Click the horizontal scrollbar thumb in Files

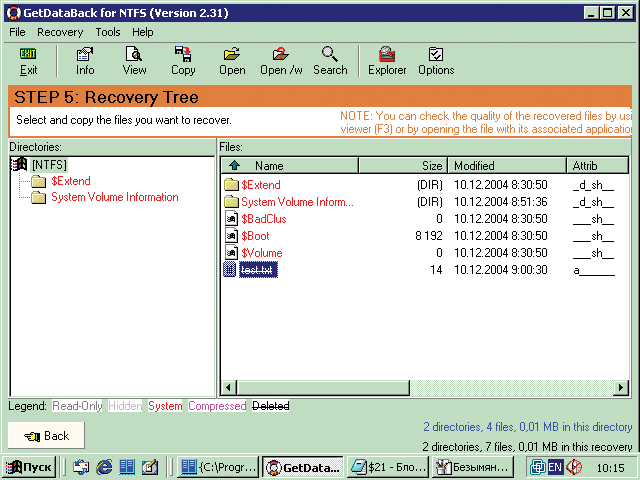pos(323,387)
